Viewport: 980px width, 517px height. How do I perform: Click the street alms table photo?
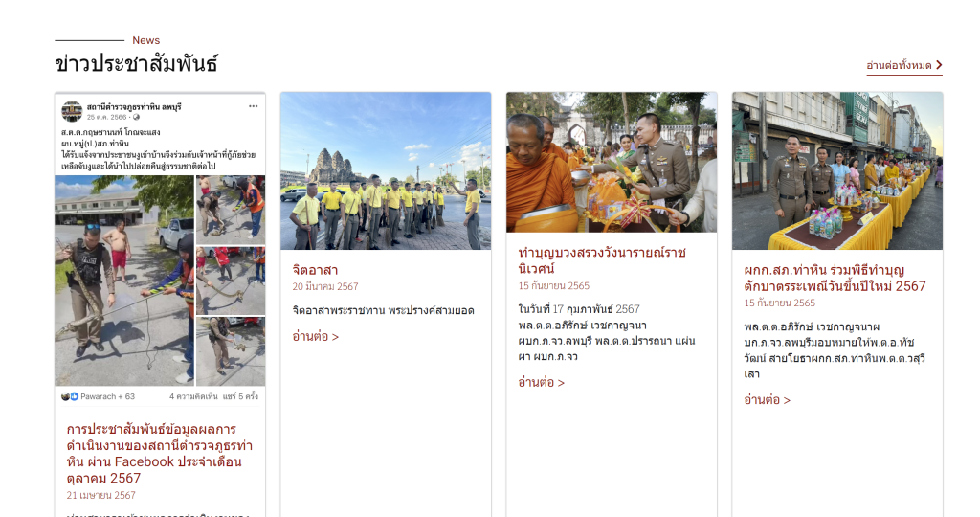click(836, 170)
